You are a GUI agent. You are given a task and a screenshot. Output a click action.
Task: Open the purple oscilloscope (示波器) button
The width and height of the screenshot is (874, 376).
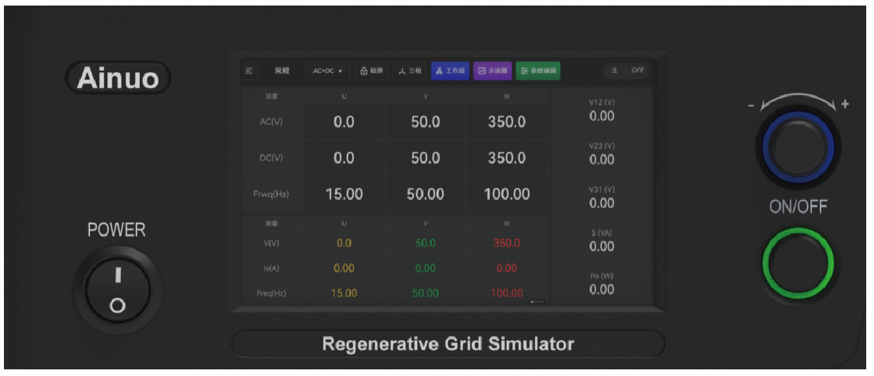pyautogui.click(x=492, y=71)
